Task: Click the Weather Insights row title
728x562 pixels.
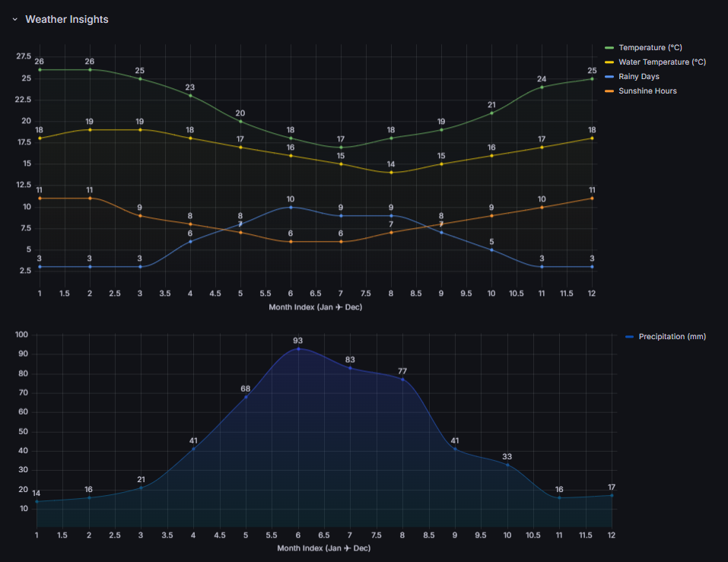Action: 67,20
